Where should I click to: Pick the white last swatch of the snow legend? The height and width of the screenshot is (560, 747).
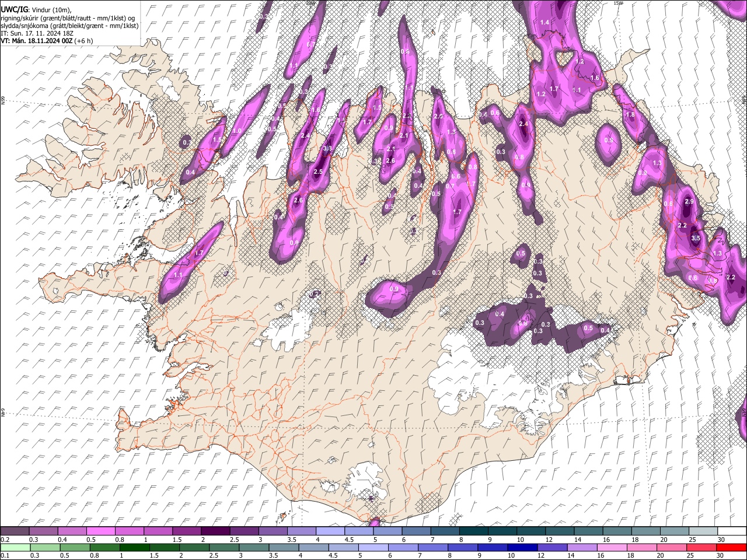732,531
